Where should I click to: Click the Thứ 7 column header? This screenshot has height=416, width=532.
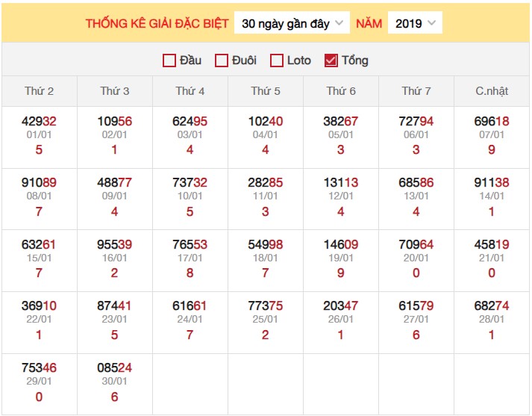click(416, 91)
